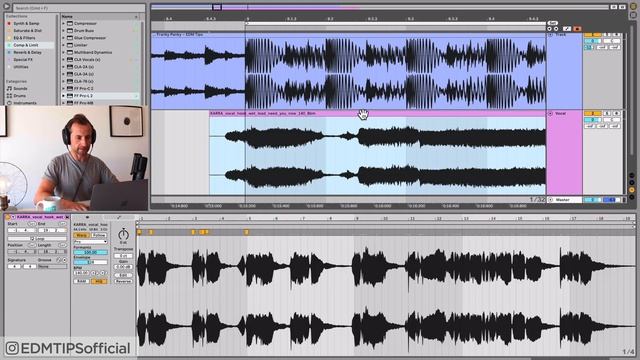Arm the Vocal track for recording

(616, 113)
